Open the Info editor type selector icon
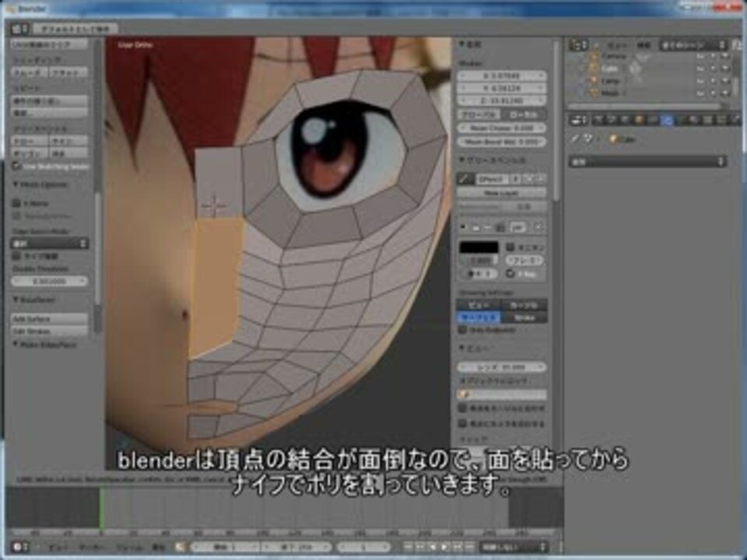Viewport: 747px width, 560px height. [19, 29]
